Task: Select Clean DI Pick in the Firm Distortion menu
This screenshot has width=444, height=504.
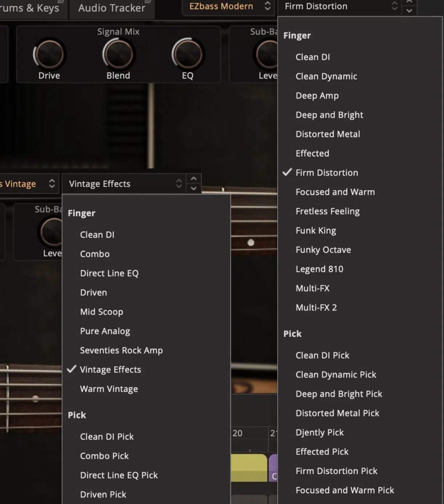Action: [x=360, y=355]
